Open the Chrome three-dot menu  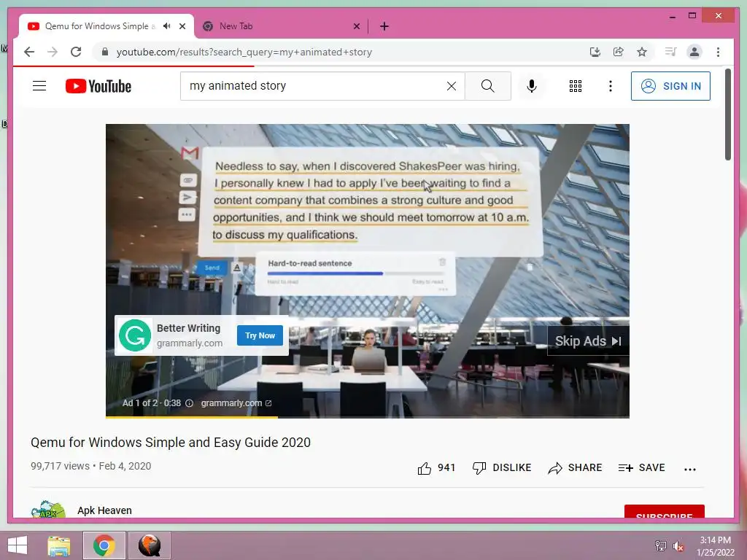(x=718, y=52)
